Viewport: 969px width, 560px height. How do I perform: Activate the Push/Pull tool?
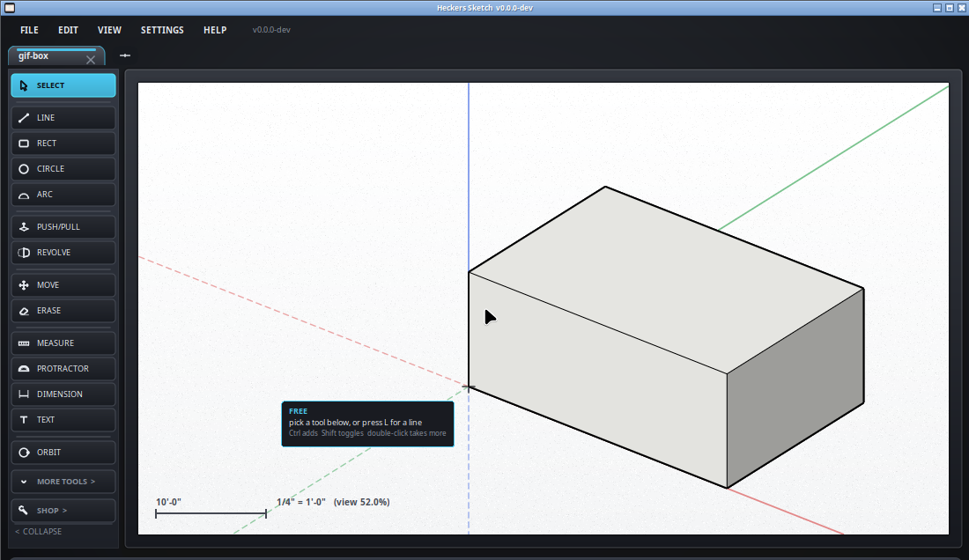coord(63,226)
